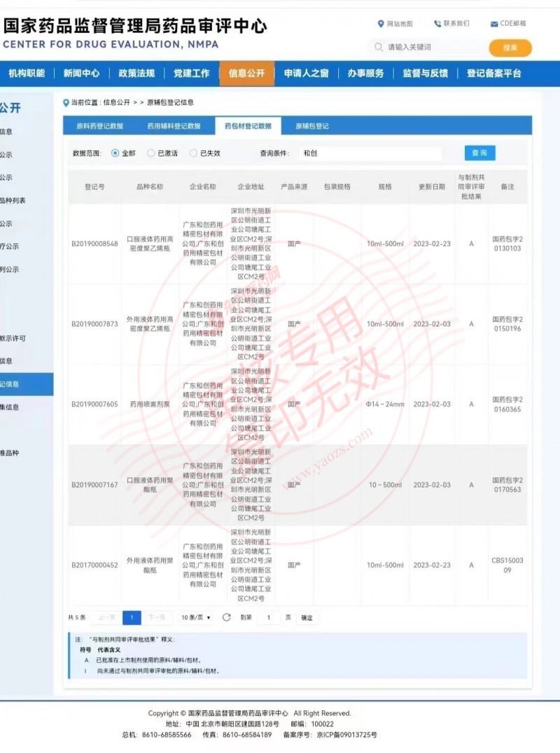560x753 pixels.
Task: Click the 查询条件 input containing 和创
Action: tap(370, 153)
